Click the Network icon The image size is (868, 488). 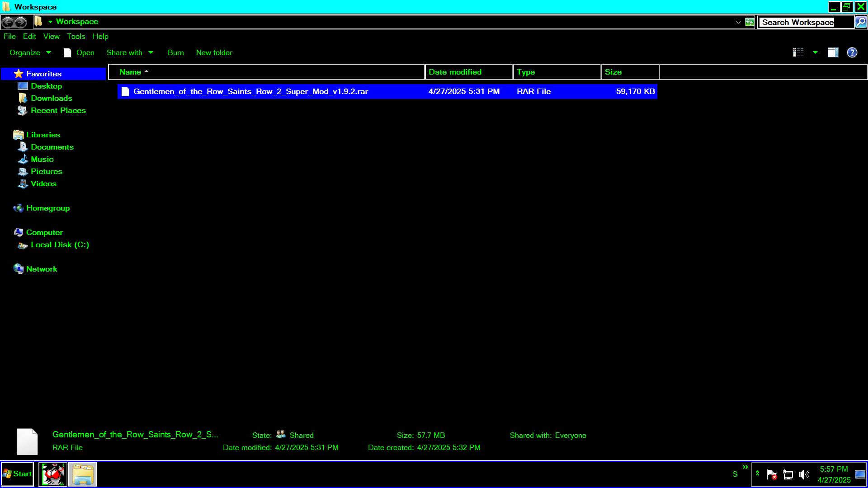pyautogui.click(x=18, y=269)
